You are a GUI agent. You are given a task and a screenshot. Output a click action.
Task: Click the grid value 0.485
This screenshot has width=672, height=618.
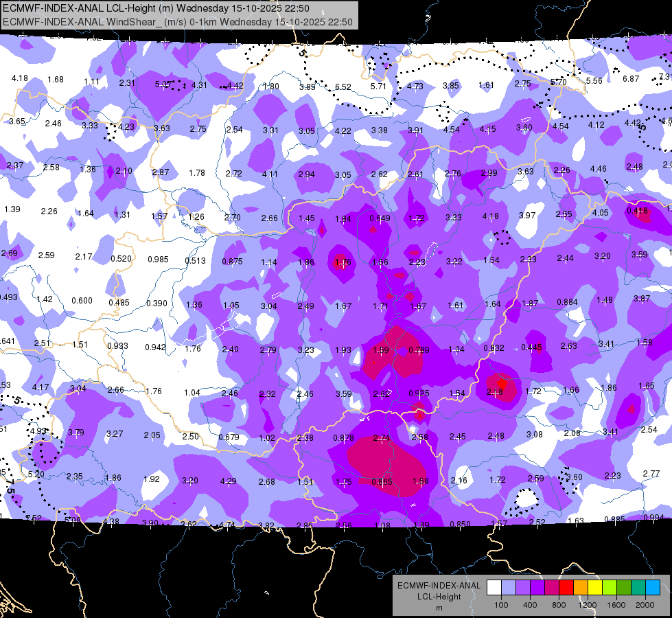coord(119,302)
